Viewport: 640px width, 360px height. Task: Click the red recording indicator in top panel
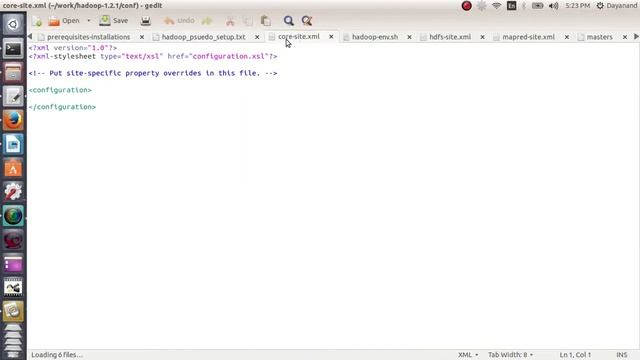[467, 6]
